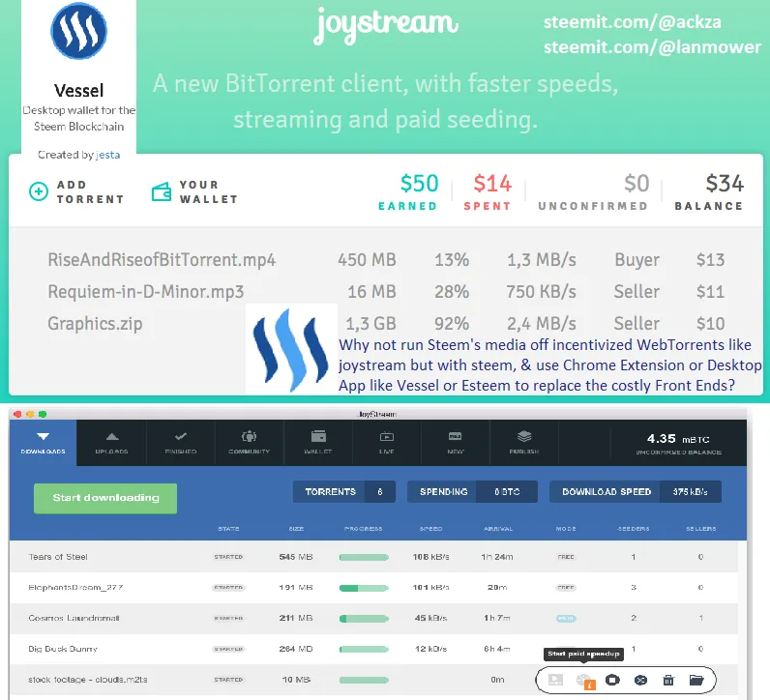This screenshot has width=770, height=700.
Task: Click the round blue Steem logo above Vessel
Action: (78, 31)
